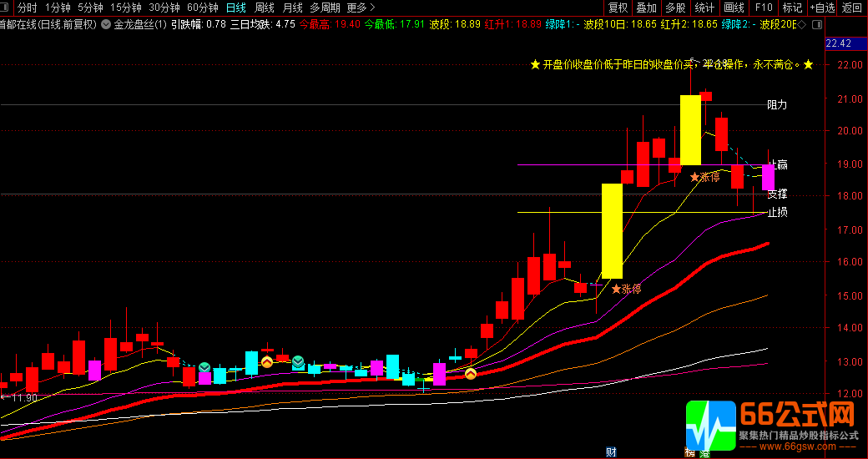Viewport: 868px width, 459px height.
Task: Click yellow limit-up candle spanning 15.50 to 18.30
Action: (612, 231)
